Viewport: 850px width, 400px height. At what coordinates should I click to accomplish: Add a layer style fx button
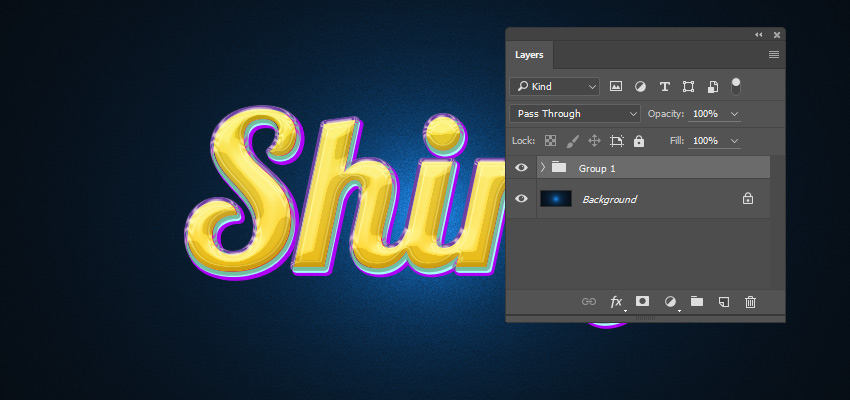point(616,302)
